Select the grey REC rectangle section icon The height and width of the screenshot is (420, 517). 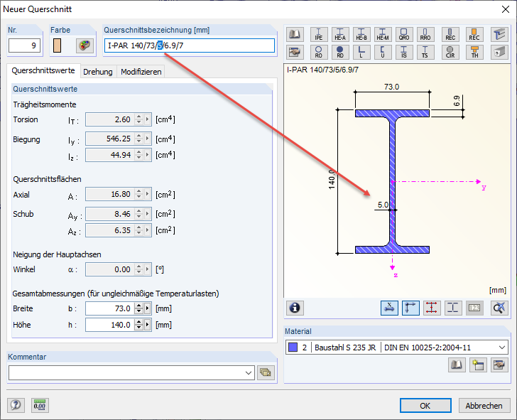[x=450, y=34]
